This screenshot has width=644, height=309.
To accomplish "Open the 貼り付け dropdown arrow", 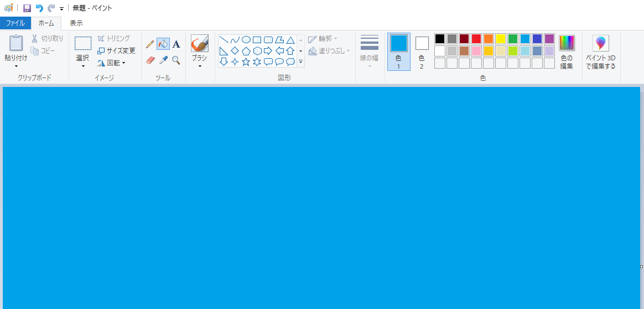I will [x=16, y=66].
